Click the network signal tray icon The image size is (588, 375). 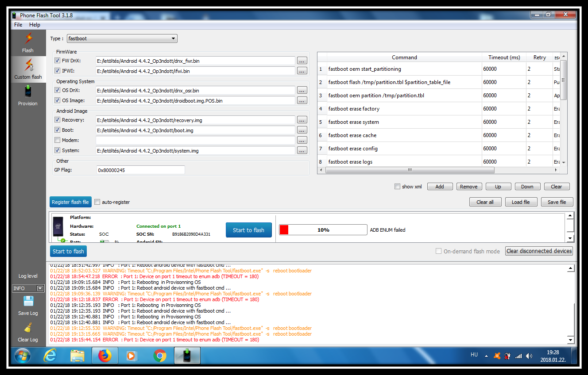(518, 356)
